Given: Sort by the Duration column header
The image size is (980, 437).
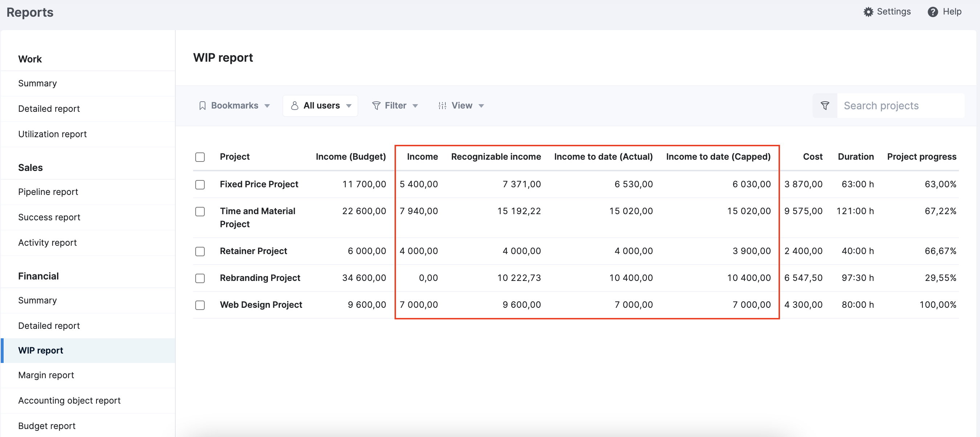Looking at the screenshot, I should [856, 157].
